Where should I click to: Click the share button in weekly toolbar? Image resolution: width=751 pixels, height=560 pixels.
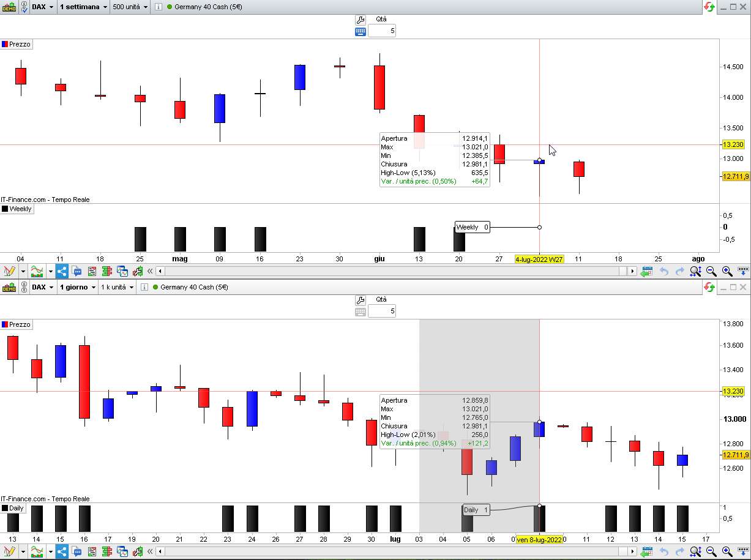62,271
